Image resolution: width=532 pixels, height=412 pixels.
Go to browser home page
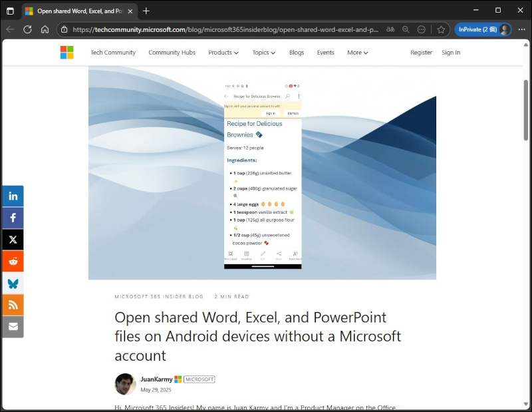[45, 29]
